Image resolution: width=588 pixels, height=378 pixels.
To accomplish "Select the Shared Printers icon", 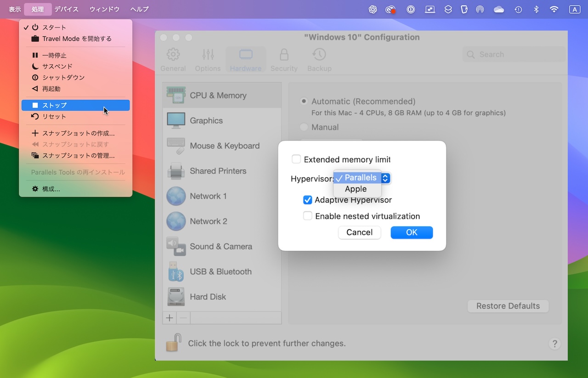I will click(x=176, y=171).
